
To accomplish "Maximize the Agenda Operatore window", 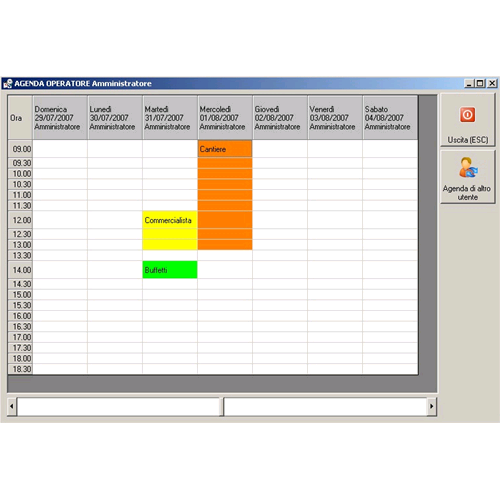I will point(480,83).
